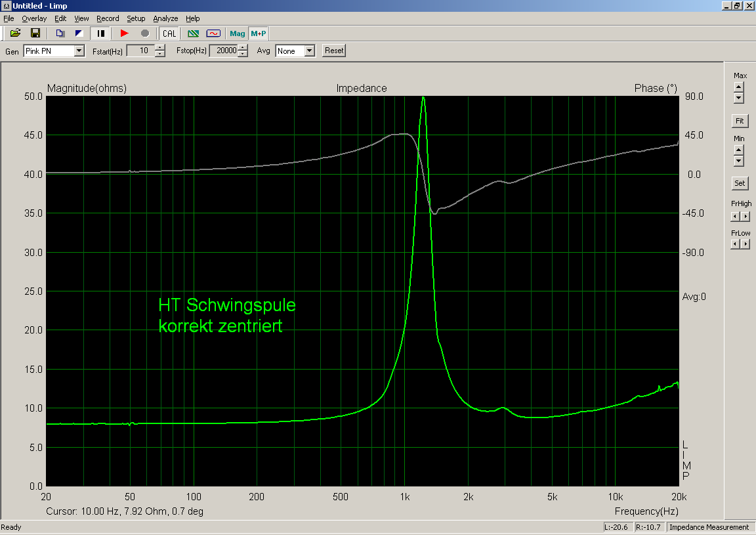Screen dimensions: 756x535
Task: Open the View menu
Action: (x=81, y=18)
